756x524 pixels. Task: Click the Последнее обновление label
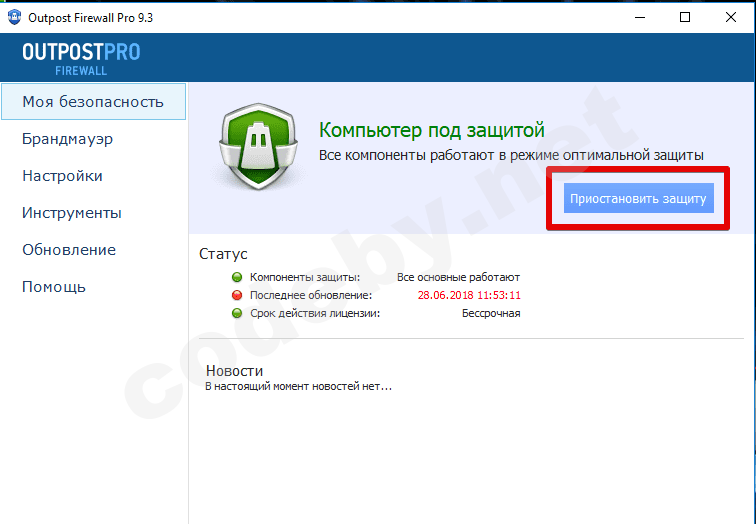coord(311,295)
